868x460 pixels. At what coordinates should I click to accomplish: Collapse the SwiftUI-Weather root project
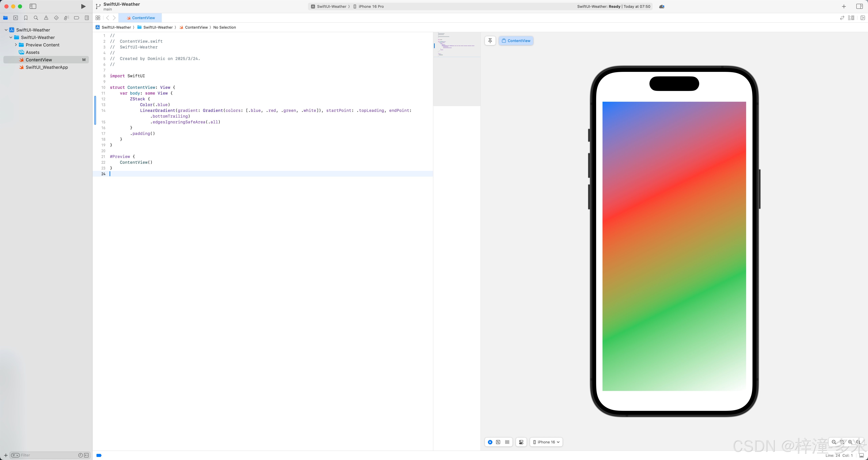(x=6, y=30)
